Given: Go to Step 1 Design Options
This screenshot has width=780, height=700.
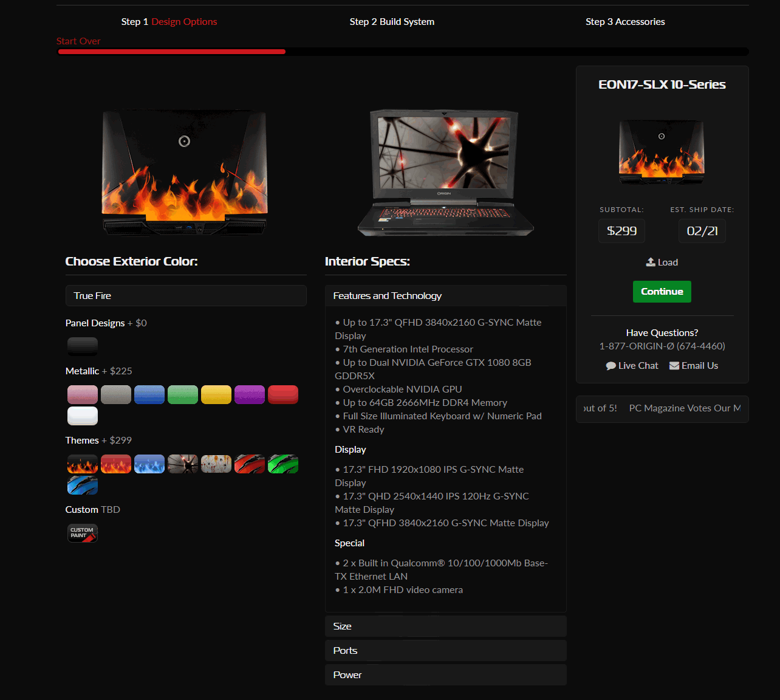Looking at the screenshot, I should click(169, 22).
